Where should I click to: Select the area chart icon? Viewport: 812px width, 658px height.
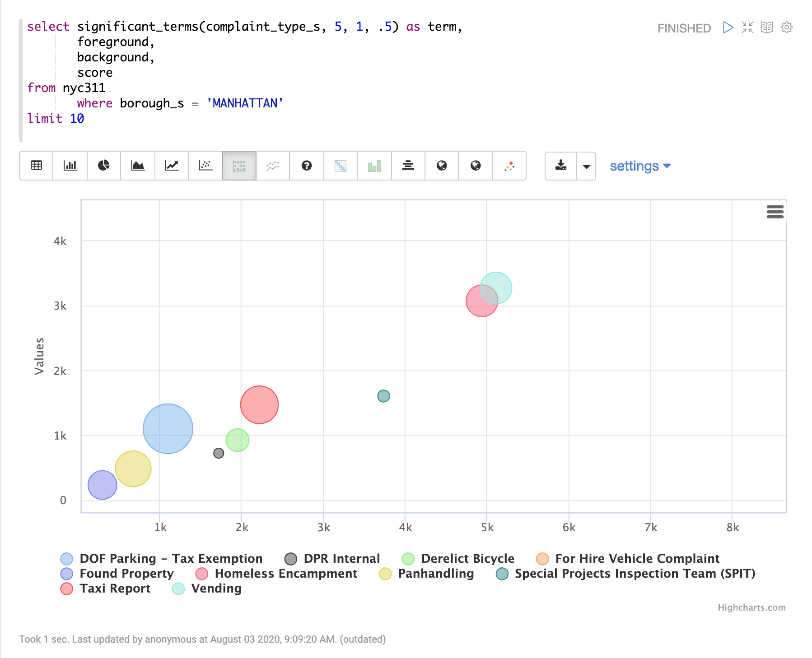137,166
